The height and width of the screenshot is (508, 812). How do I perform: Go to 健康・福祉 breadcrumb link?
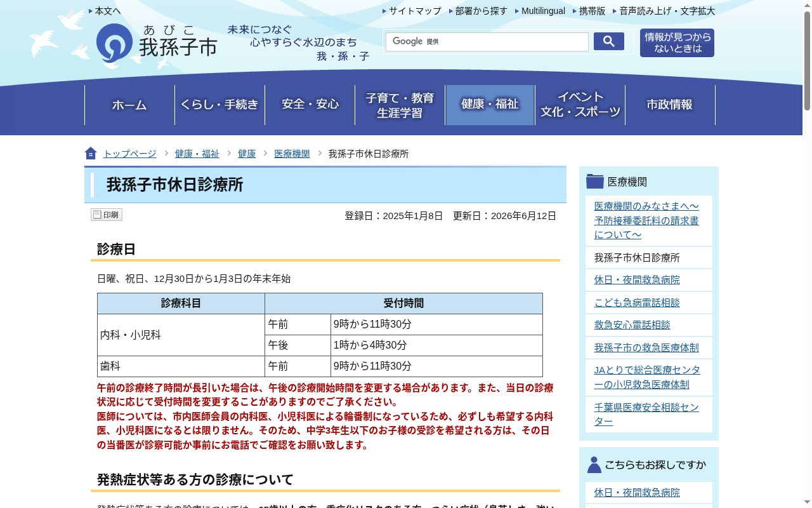(197, 154)
